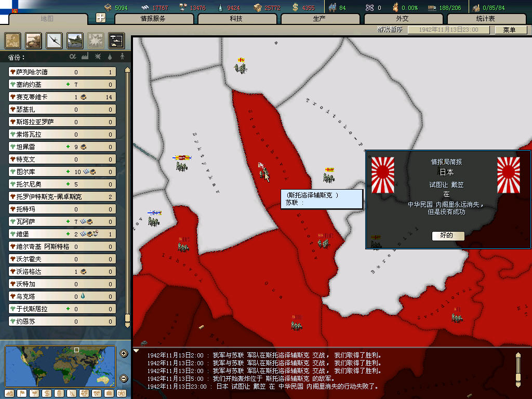Switch to star-icon diplomatic map mode
The width and height of the screenshot is (532, 399).
click(x=122, y=394)
